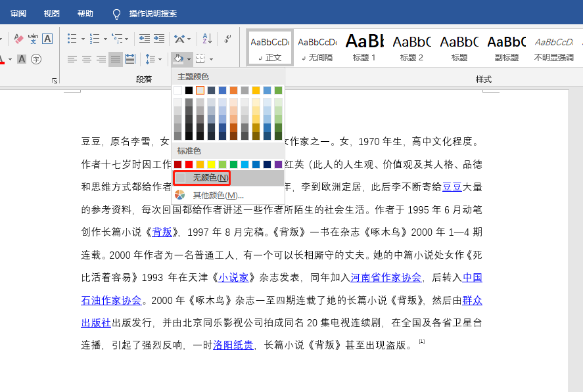Follow the 河南省作家协会 hyperlink

tap(386, 277)
